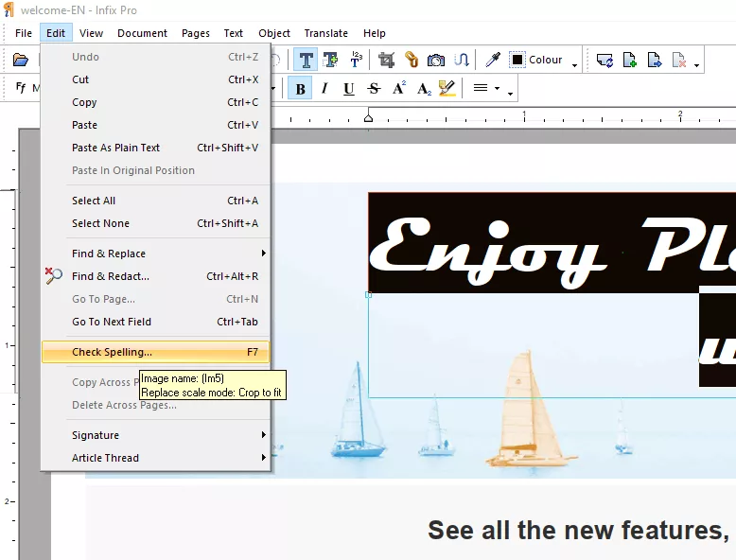This screenshot has width=736, height=560.
Task: Click the Link tool chain icon
Action: [x=412, y=60]
